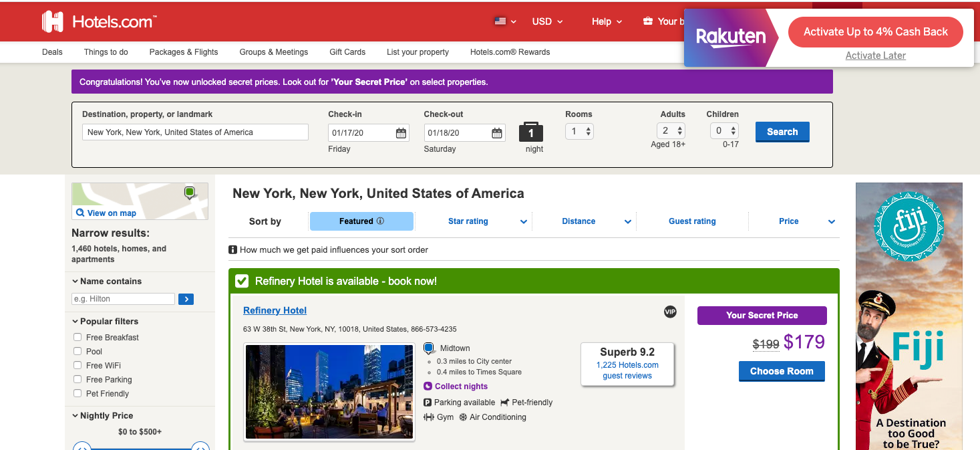Image resolution: width=980 pixels, height=450 pixels.
Task: Click the Choose Room button
Action: tap(782, 371)
